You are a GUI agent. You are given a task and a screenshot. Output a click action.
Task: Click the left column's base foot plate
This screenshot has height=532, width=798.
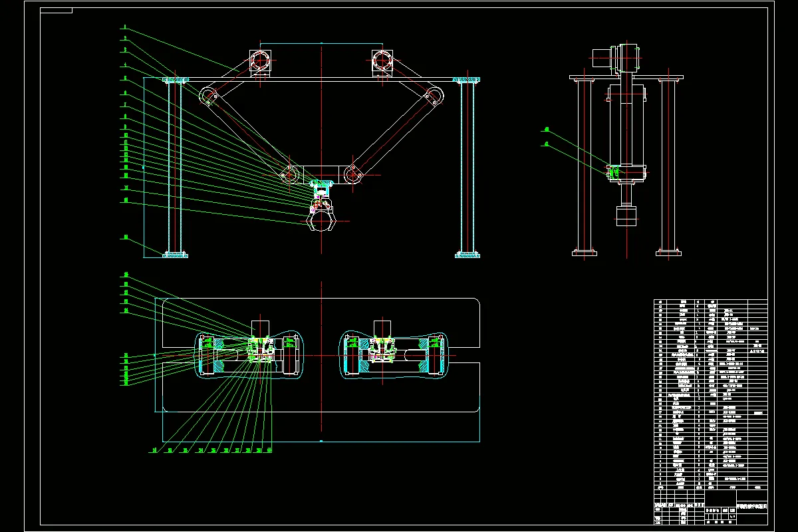pos(176,255)
